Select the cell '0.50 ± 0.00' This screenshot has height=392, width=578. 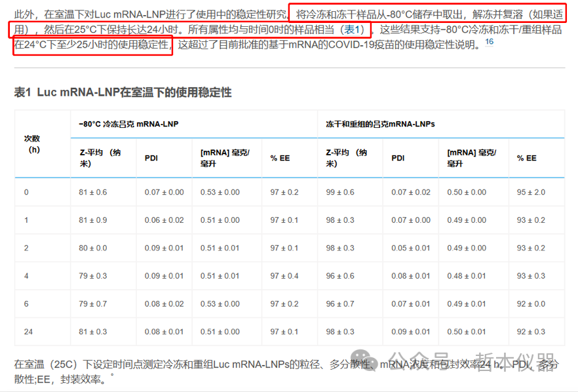[x=467, y=192]
